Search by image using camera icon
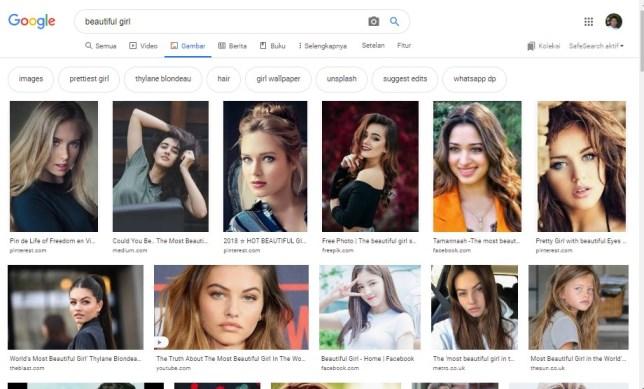This screenshot has width=644, height=389. click(x=373, y=21)
